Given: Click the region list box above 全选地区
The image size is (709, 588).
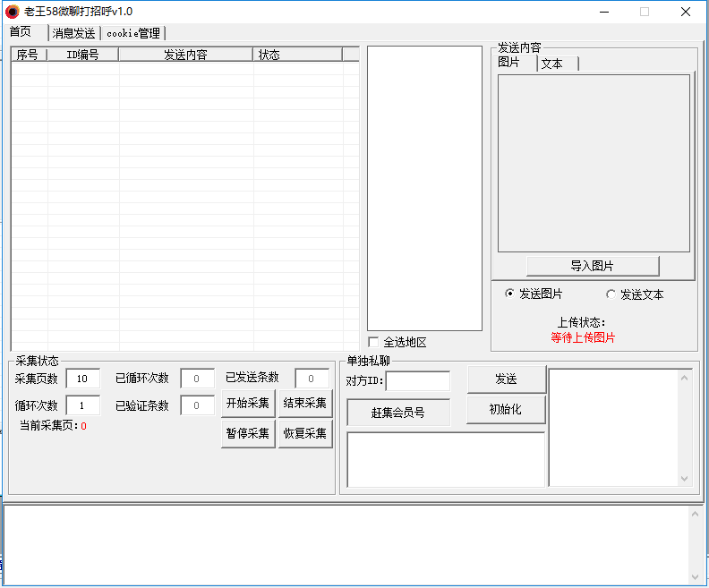Looking at the screenshot, I should pyautogui.click(x=424, y=189).
